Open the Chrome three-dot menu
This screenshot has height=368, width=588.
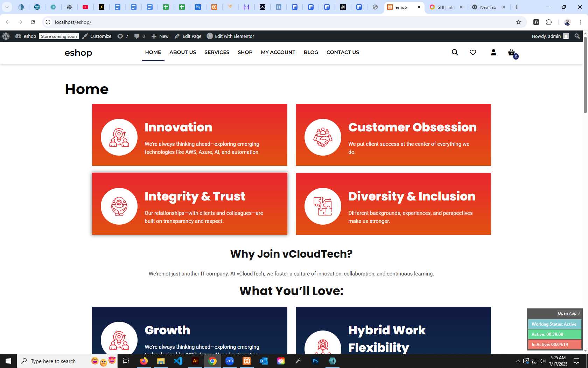[580, 22]
